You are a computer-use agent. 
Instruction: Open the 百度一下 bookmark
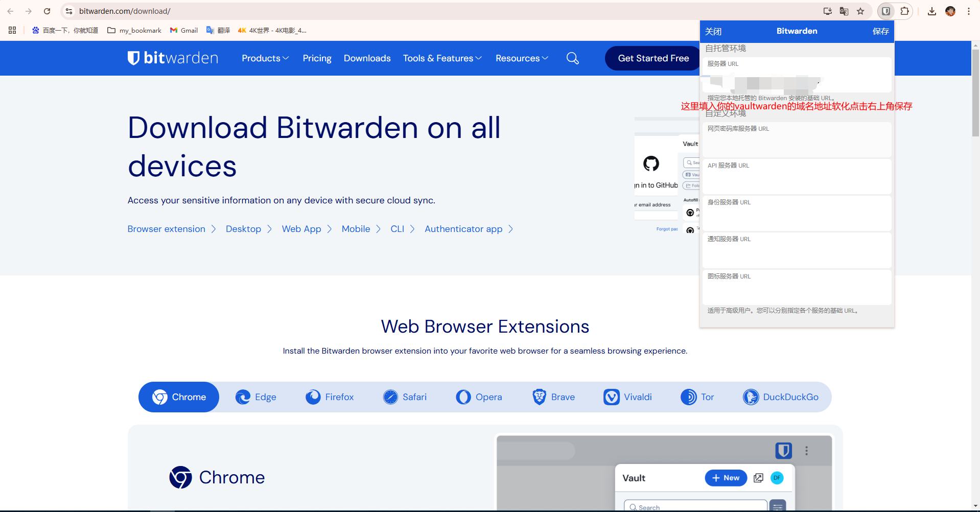pyautogui.click(x=65, y=30)
